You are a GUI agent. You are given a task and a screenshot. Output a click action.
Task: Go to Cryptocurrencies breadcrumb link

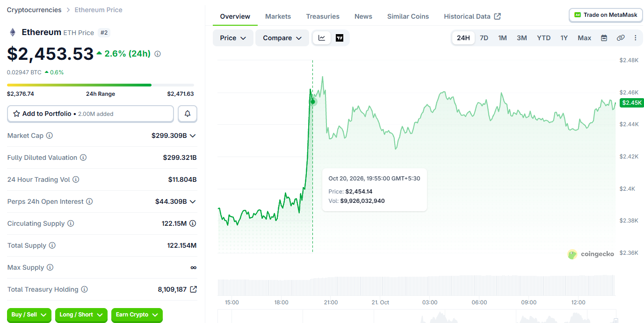[34, 10]
